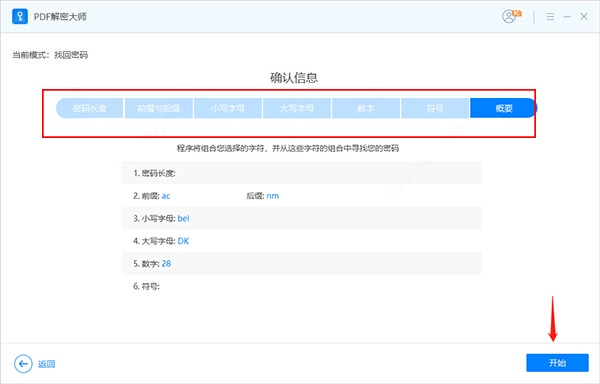
Task: Go to the 密码长度 step tab
Action: pos(90,108)
